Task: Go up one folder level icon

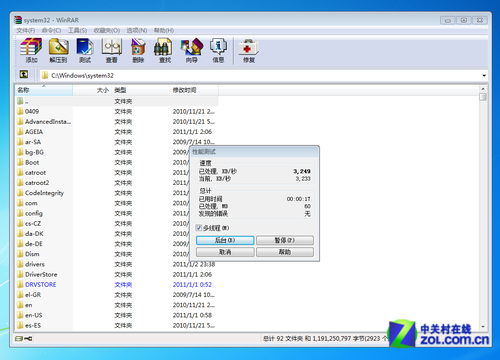Action: point(24,74)
